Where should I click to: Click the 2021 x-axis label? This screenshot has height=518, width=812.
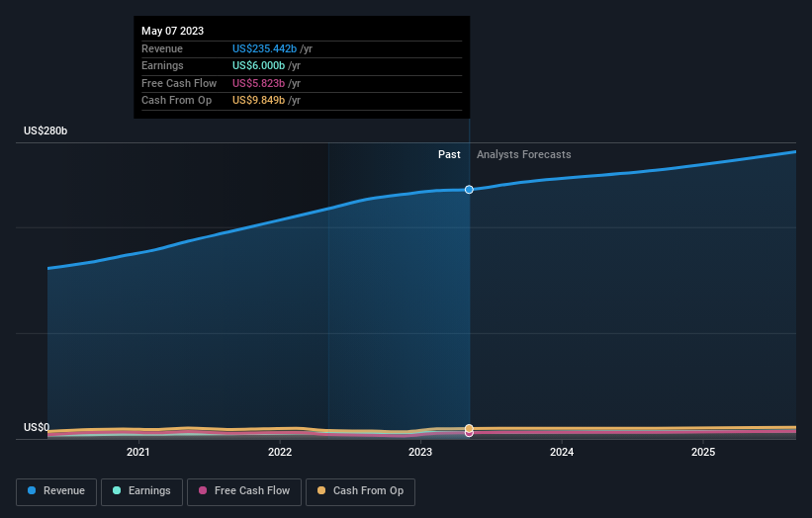[x=138, y=452]
